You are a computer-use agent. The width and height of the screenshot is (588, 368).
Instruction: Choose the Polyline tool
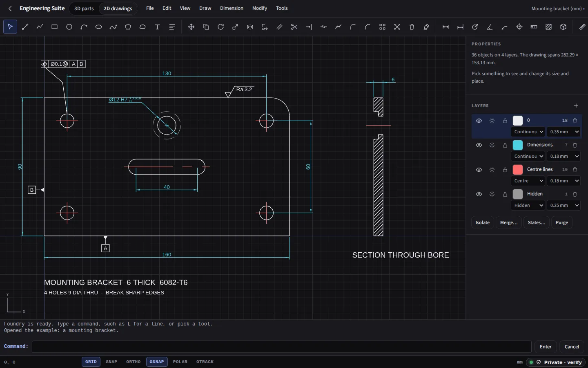[x=40, y=27]
